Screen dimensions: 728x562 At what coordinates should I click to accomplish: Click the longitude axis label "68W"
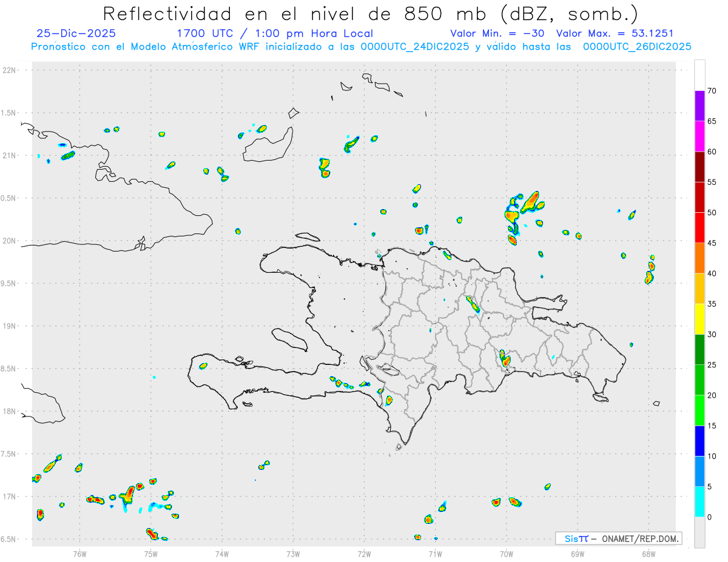point(649,554)
